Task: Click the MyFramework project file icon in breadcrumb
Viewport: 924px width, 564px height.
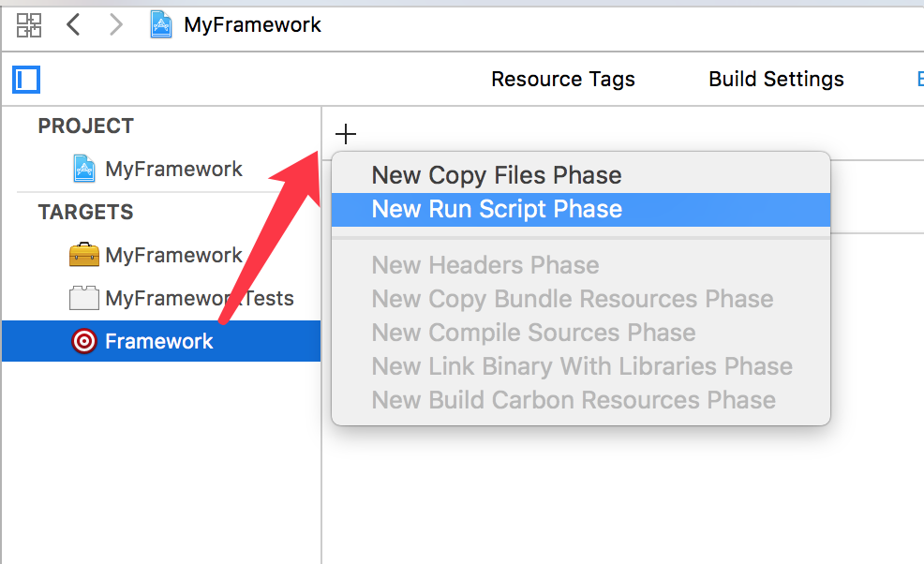Action: pos(163,24)
